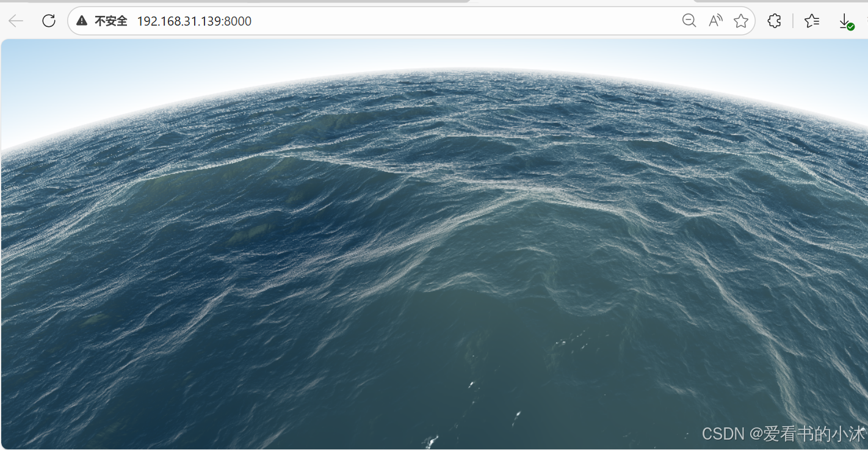Screen dimensions: 868x450
Task: Click the browser back arrow
Action: pos(16,21)
